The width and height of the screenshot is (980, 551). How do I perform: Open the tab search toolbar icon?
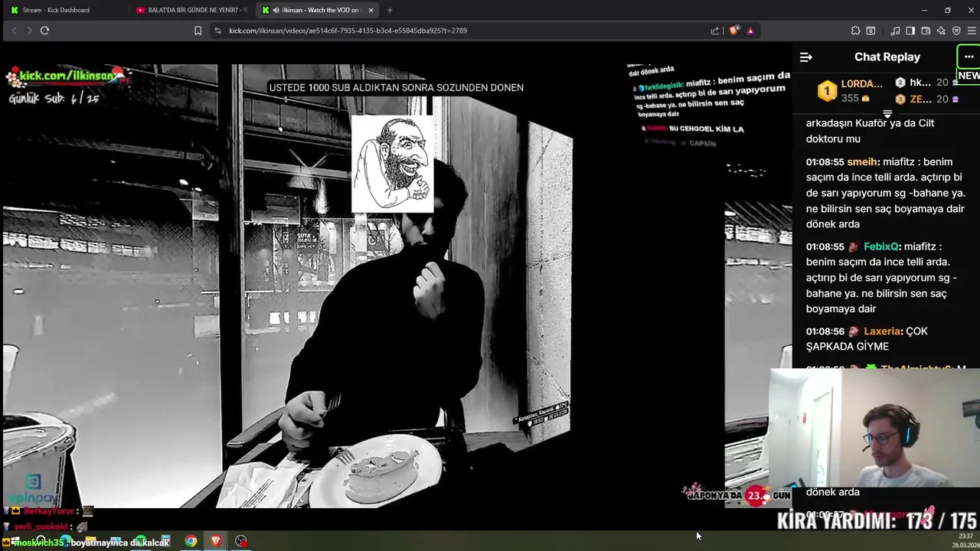(871, 31)
